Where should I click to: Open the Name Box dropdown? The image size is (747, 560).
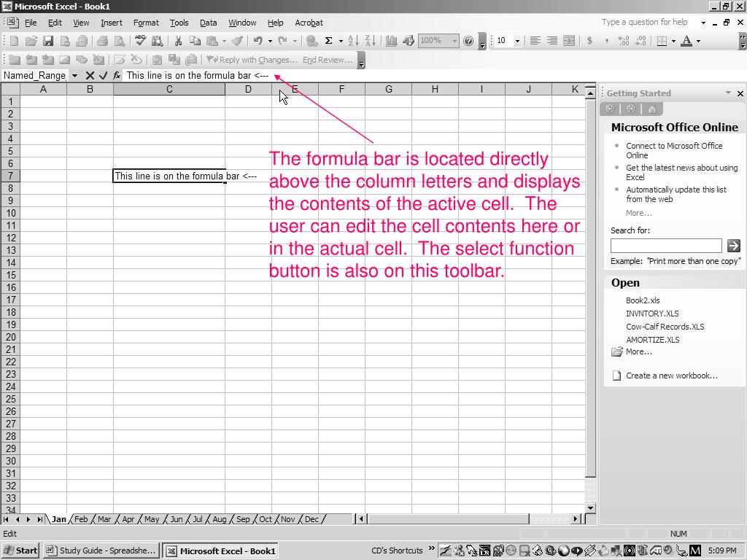74,75
